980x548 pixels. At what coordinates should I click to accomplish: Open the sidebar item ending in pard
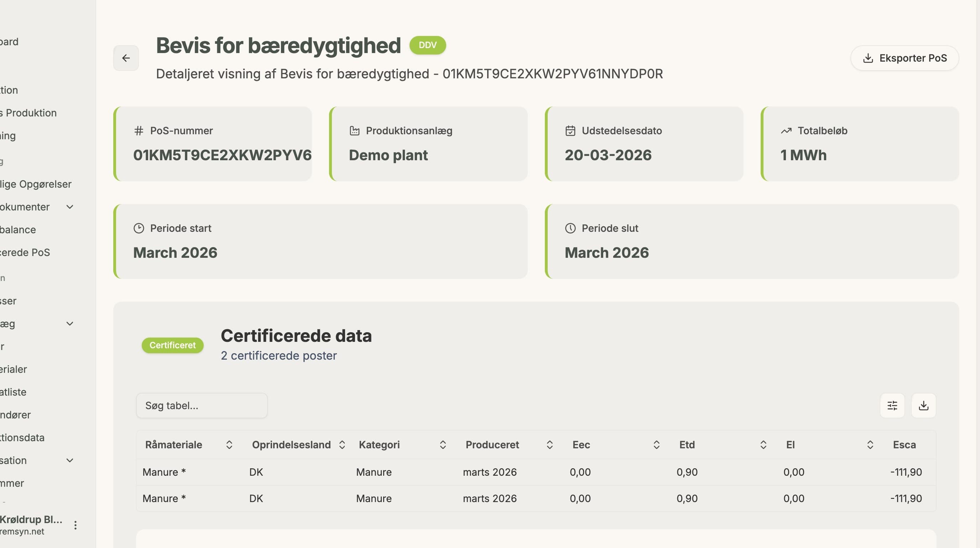(9, 41)
